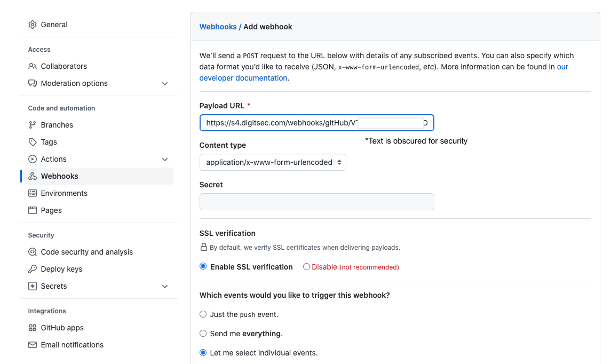
Task: Click the Moderation options speech bubble icon
Action: pos(33,83)
